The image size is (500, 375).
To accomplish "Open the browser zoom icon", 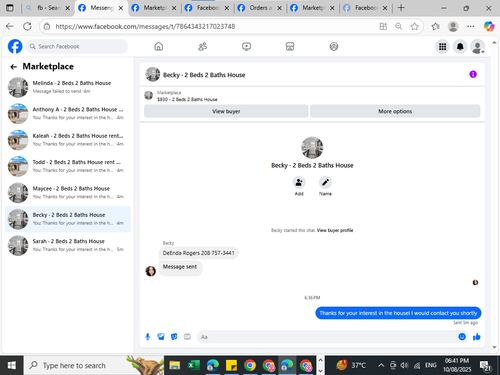I will tap(399, 26).
